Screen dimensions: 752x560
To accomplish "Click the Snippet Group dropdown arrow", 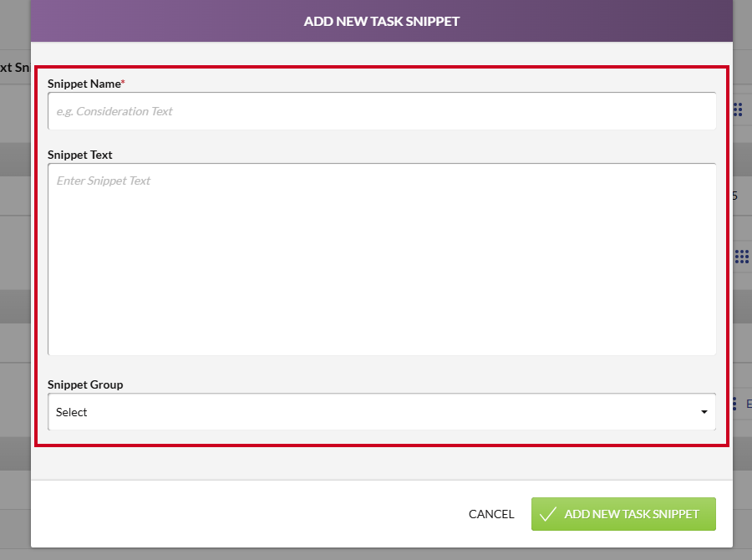I will click(x=704, y=412).
